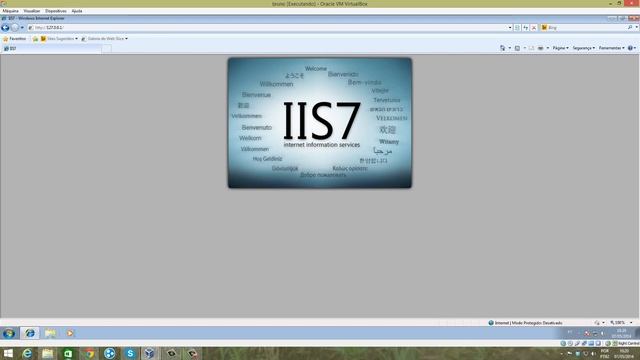The image size is (640, 360).
Task: Click the guest Windows Start orb
Action: (9, 333)
